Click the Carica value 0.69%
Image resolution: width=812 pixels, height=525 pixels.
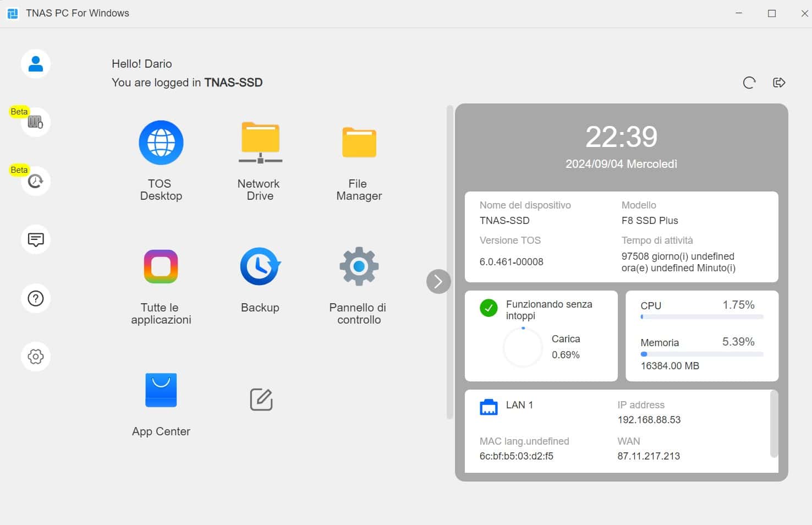tap(566, 355)
